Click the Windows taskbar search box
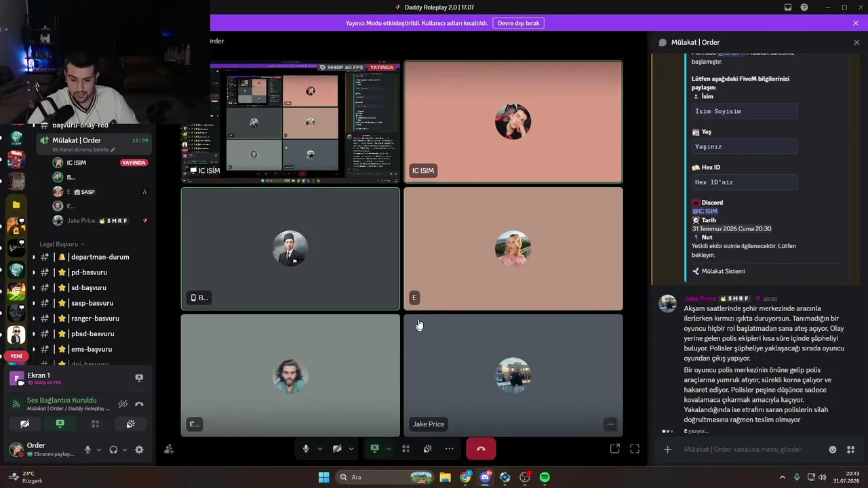The image size is (868, 488). tap(384, 477)
